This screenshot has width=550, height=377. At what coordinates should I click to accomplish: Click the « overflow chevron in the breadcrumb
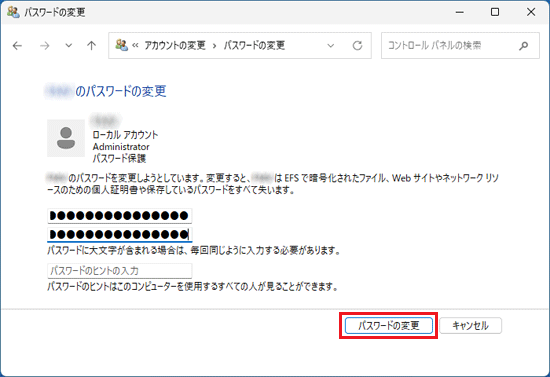[135, 46]
